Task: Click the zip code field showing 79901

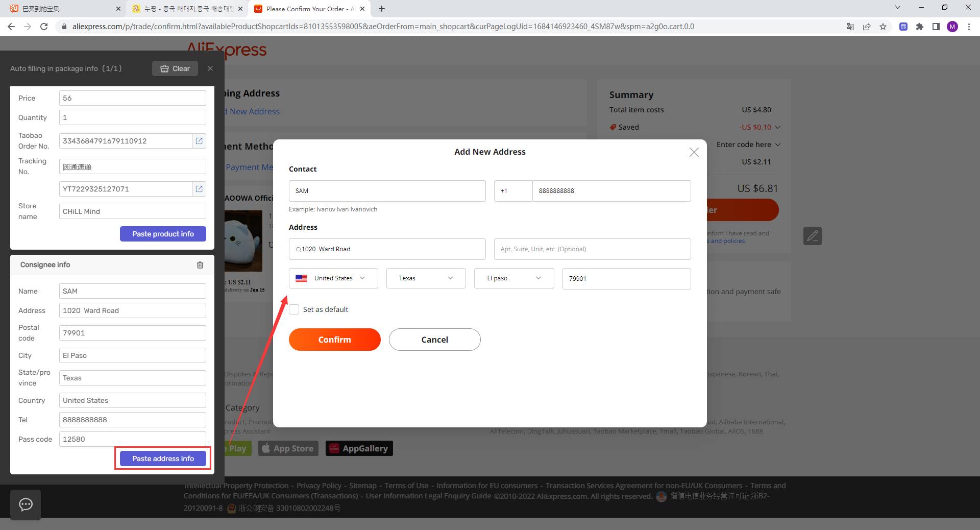Action: 626,279
